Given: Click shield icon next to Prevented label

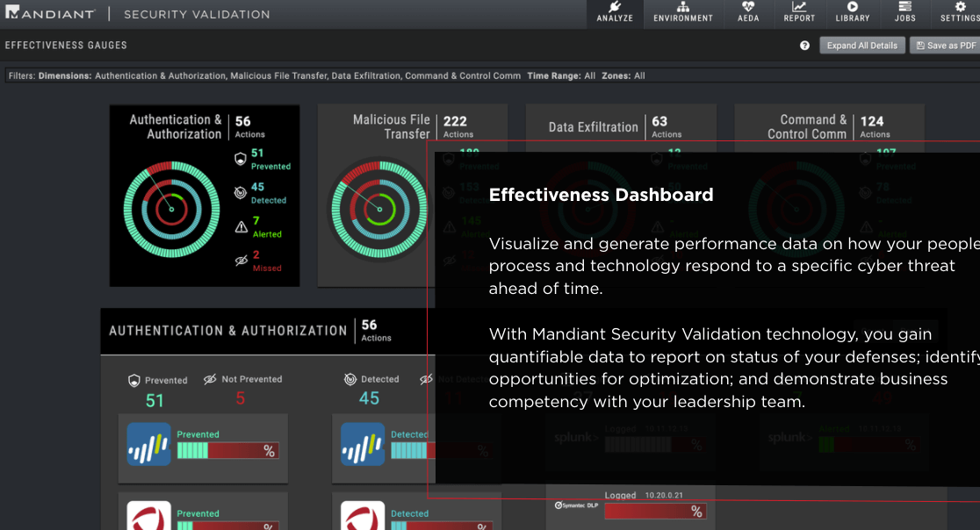Looking at the screenshot, I should pyautogui.click(x=133, y=381).
